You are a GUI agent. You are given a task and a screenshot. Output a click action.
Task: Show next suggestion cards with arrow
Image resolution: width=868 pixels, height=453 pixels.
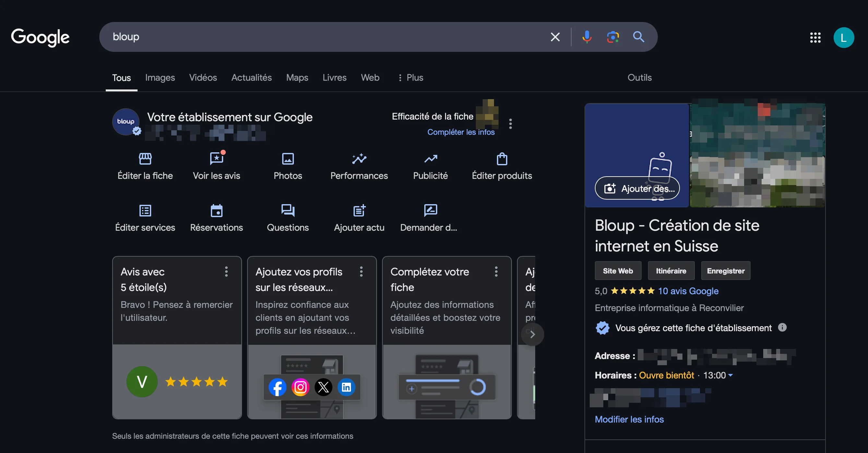(532, 334)
